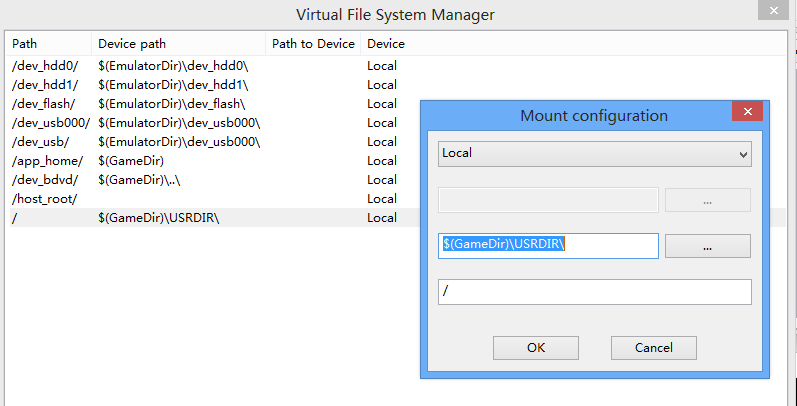Browse for the $(GameDir)\USRDIR\ device path
797x406 pixels.
pos(707,246)
